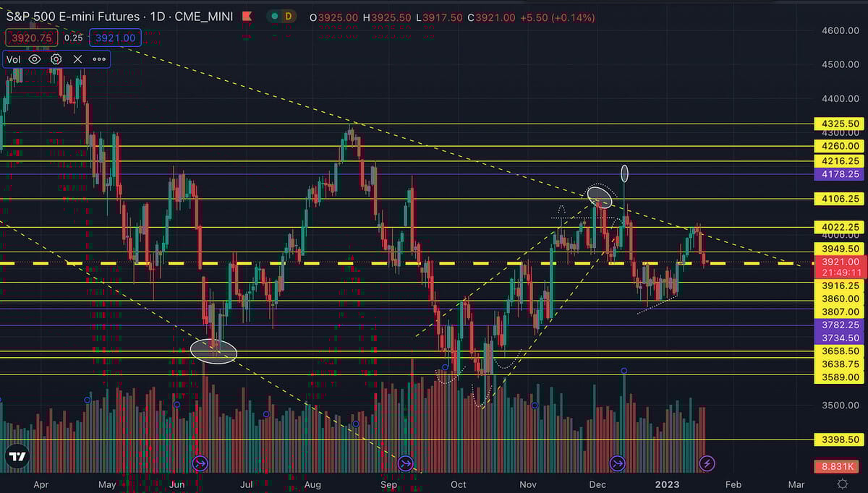
Task: Click the orange D delayed-data badge
Action: click(289, 16)
